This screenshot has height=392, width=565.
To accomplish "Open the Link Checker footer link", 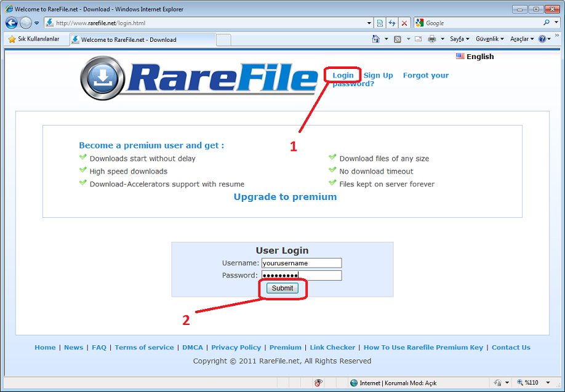I will tap(332, 347).
